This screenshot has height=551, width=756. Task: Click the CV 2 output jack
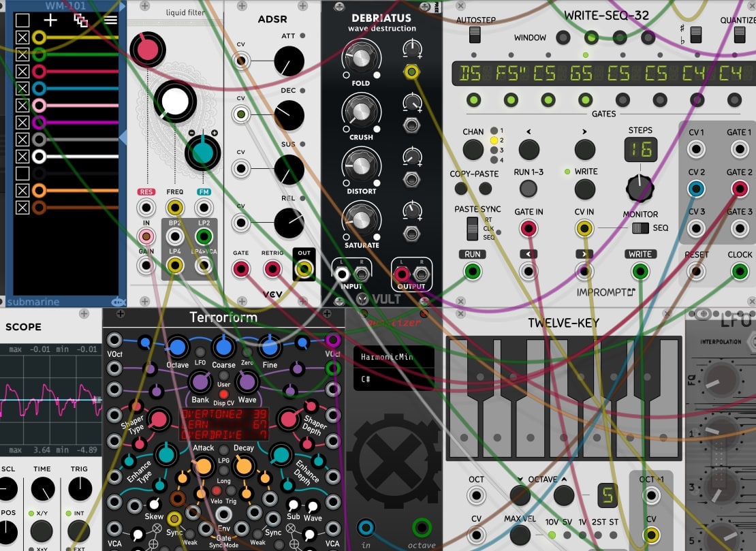click(x=696, y=189)
